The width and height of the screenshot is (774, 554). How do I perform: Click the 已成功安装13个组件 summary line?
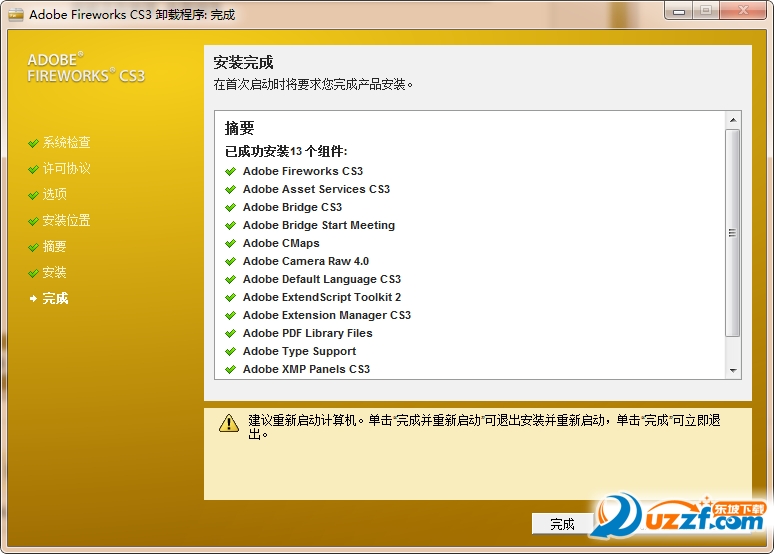(286, 151)
